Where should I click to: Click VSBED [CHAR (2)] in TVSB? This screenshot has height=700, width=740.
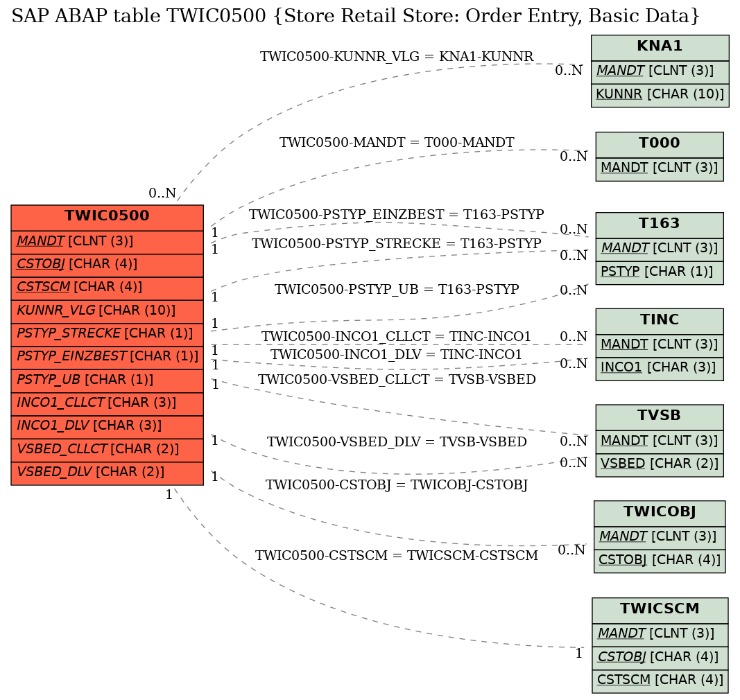(x=660, y=464)
